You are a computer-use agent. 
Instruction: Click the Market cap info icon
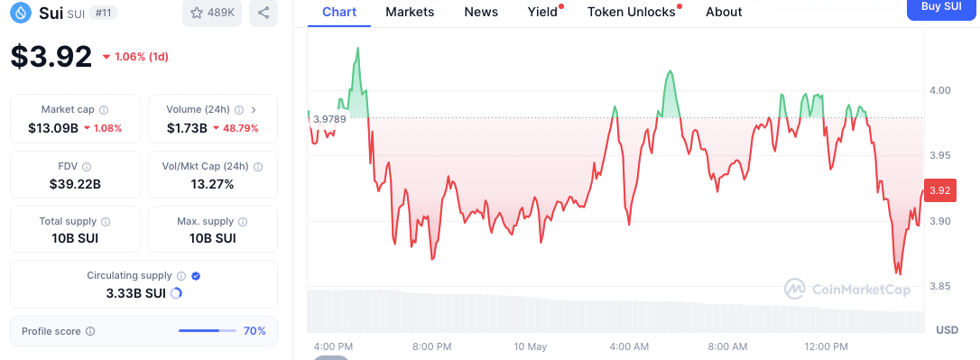104,110
